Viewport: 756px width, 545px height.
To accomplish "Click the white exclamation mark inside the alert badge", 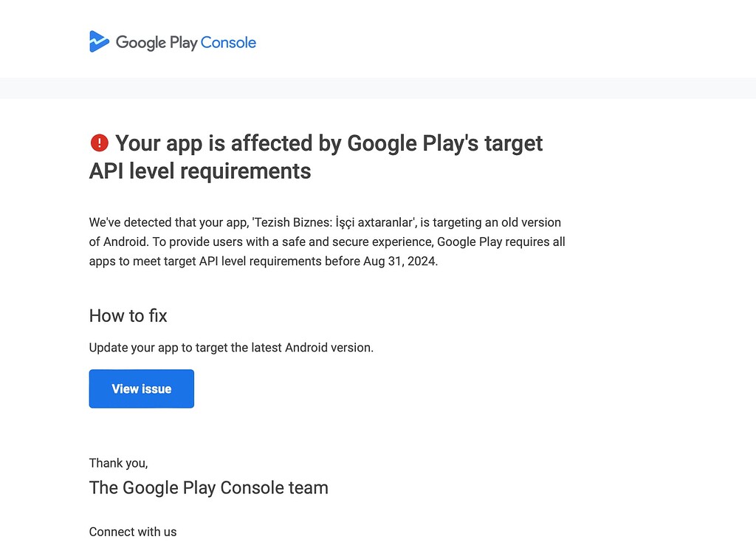I will [x=100, y=143].
